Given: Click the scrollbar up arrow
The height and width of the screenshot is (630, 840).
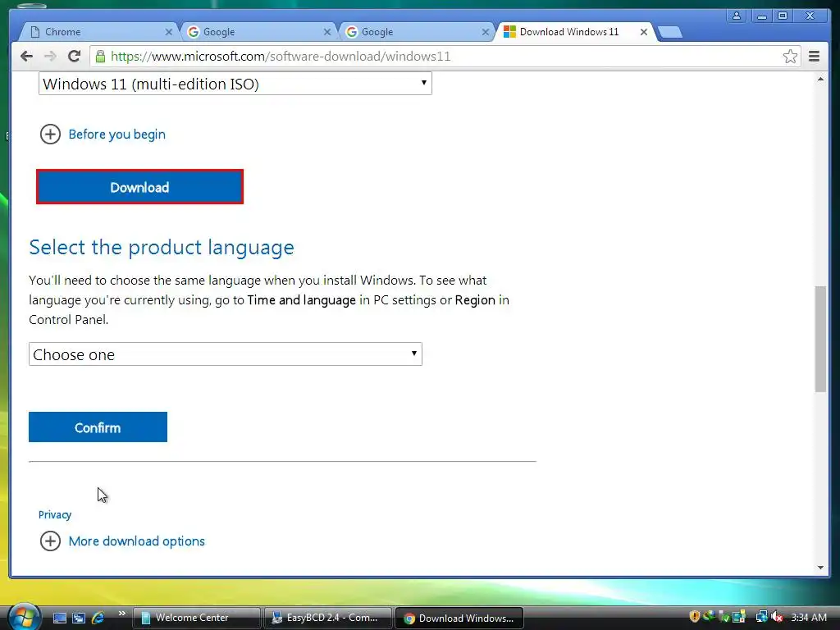Looking at the screenshot, I should (820, 80).
